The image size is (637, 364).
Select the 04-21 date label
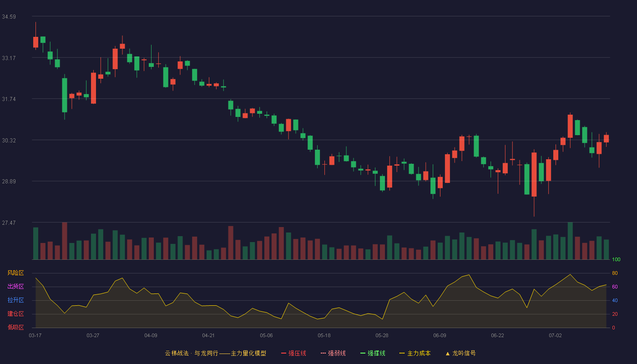208,335
